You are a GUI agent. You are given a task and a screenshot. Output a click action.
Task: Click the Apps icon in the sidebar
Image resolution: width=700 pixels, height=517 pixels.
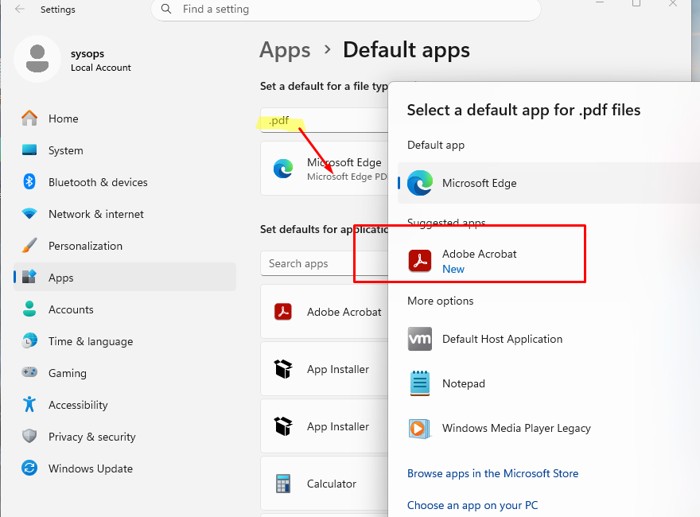click(29, 277)
